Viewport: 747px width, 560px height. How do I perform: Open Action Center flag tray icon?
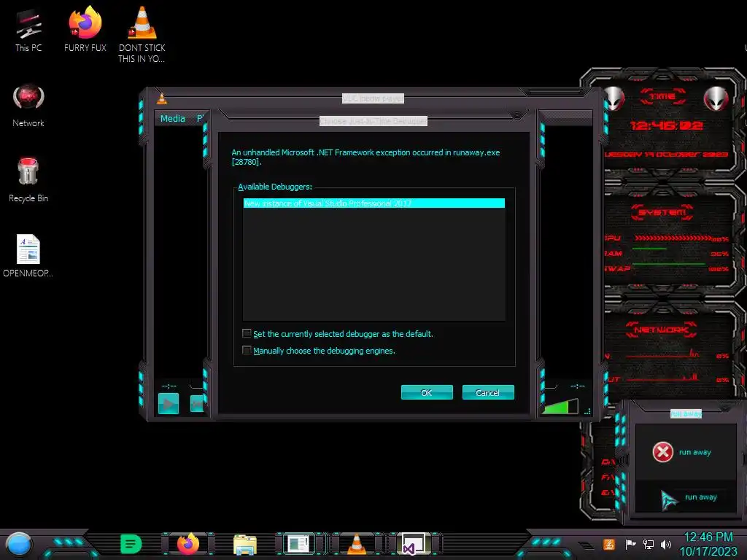pyautogui.click(x=630, y=544)
